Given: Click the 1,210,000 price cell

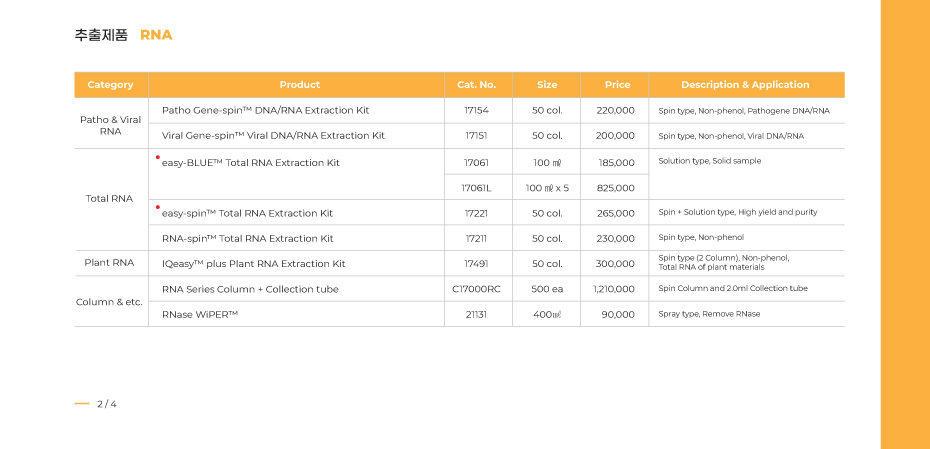Looking at the screenshot, I should 614,289.
